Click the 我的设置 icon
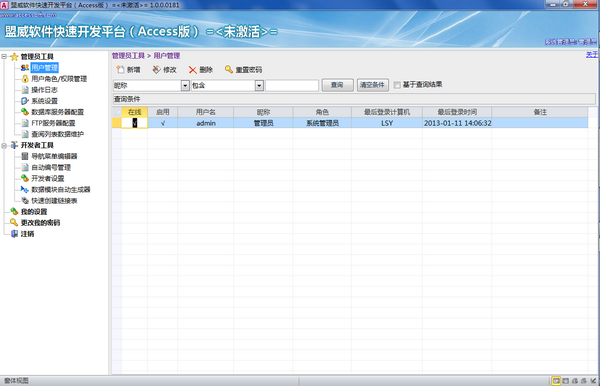 (x=14, y=212)
